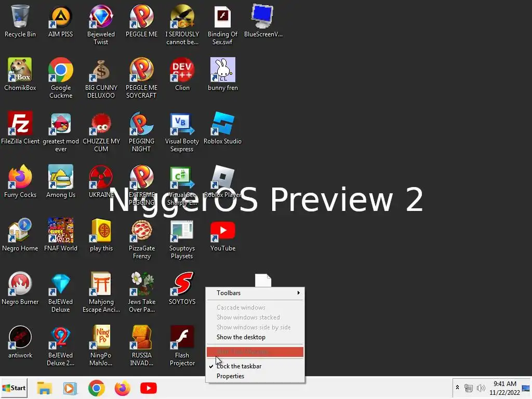The width and height of the screenshot is (532, 399).
Task: Open the media player taskbar icon
Action: (70, 388)
